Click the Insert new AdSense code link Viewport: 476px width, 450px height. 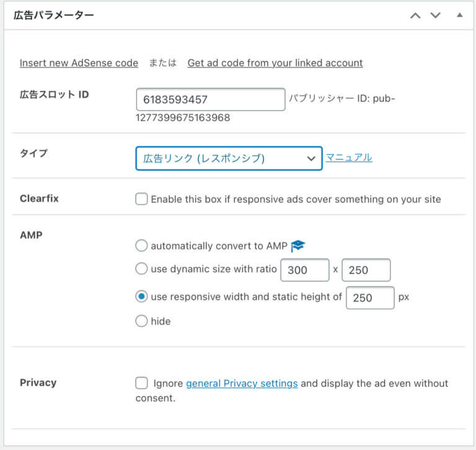point(79,63)
